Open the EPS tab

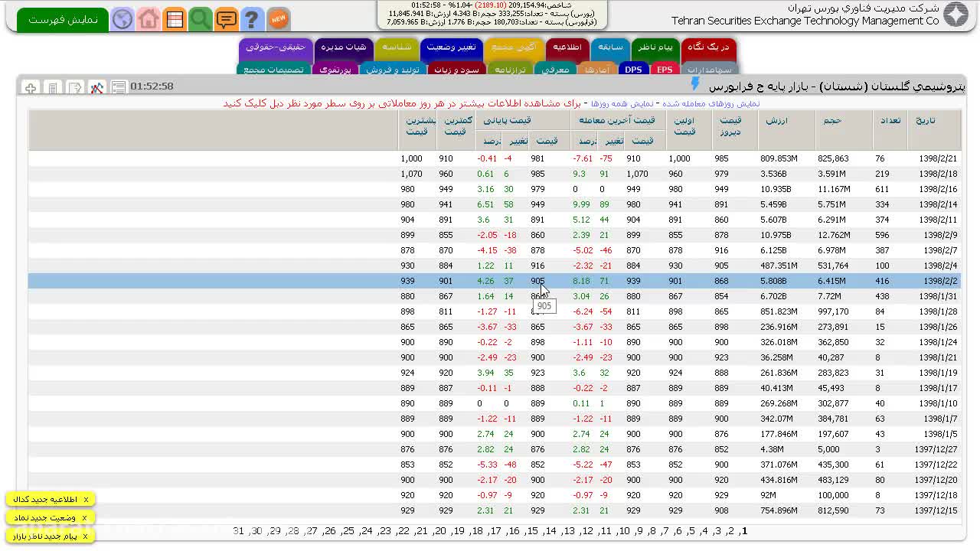coord(665,70)
